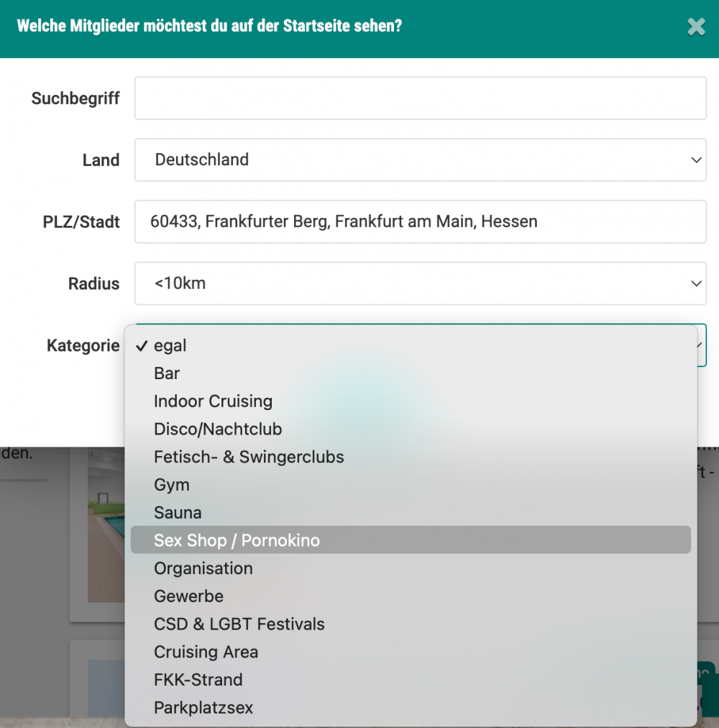The width and height of the screenshot is (719, 728).
Task: Select 'Indoor Cruising' category option
Action: (x=213, y=401)
